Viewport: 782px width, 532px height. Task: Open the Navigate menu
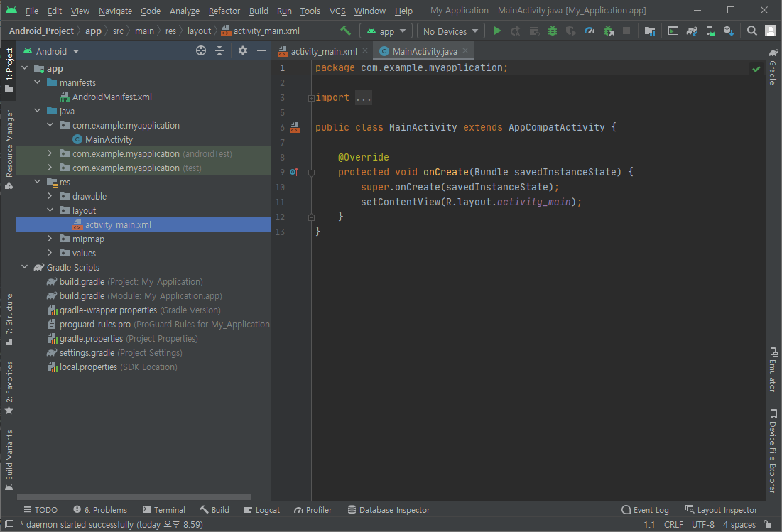coord(115,11)
